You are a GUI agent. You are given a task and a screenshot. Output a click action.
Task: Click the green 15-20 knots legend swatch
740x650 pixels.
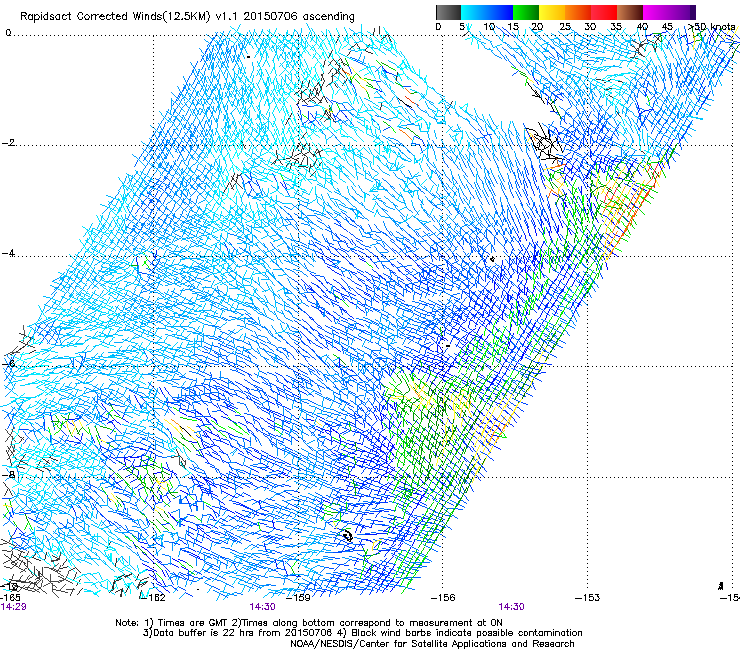click(526, 12)
